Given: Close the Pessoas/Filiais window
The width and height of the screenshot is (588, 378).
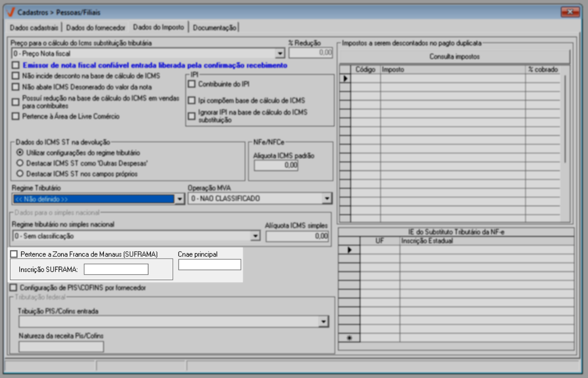Looking at the screenshot, I should [571, 12].
